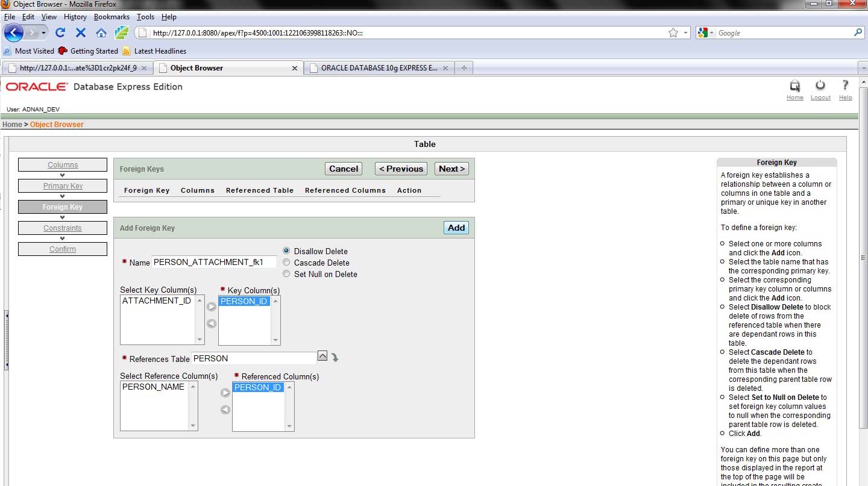
Task: Remove PERSON_ID using the left shuttle arrow
Action: [x=212, y=324]
